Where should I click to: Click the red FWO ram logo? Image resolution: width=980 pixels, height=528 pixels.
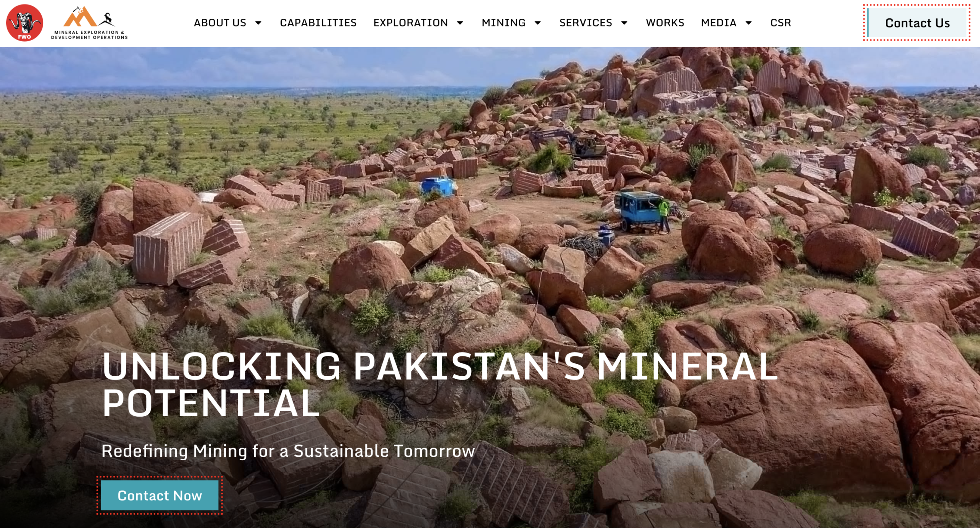[24, 23]
